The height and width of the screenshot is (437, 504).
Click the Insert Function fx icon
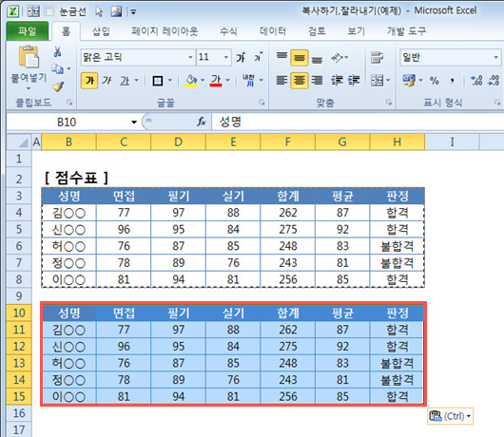(202, 122)
